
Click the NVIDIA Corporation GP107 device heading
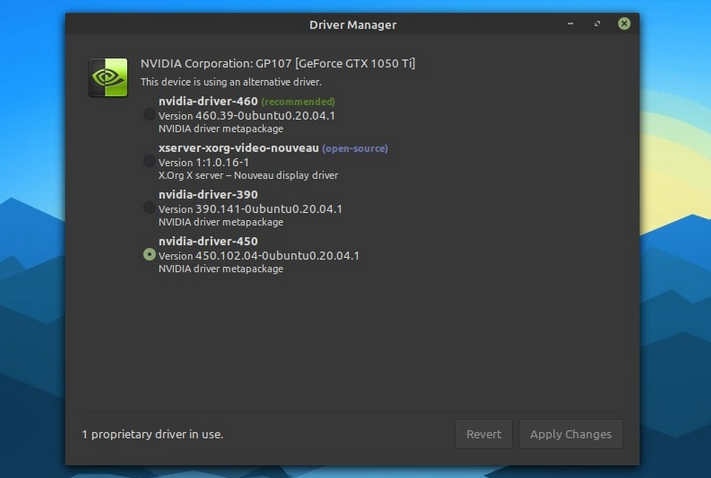278,63
